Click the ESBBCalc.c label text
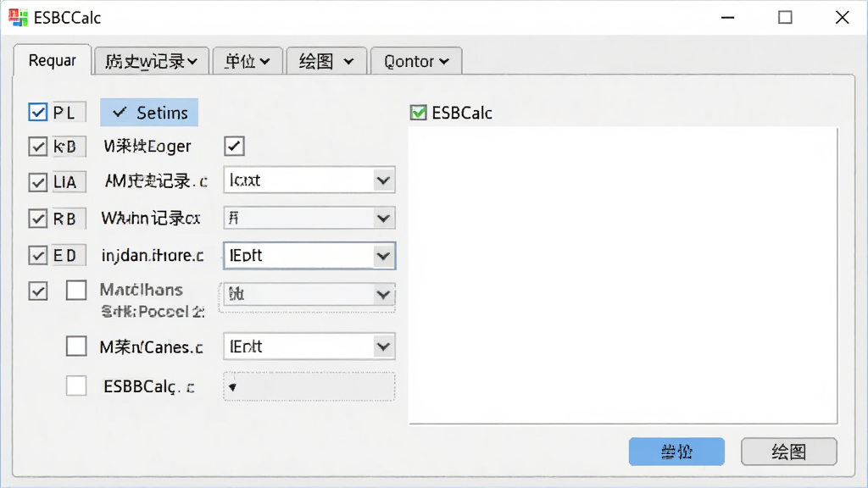Screen dimensions: 868x488 pyautogui.click(x=148, y=386)
